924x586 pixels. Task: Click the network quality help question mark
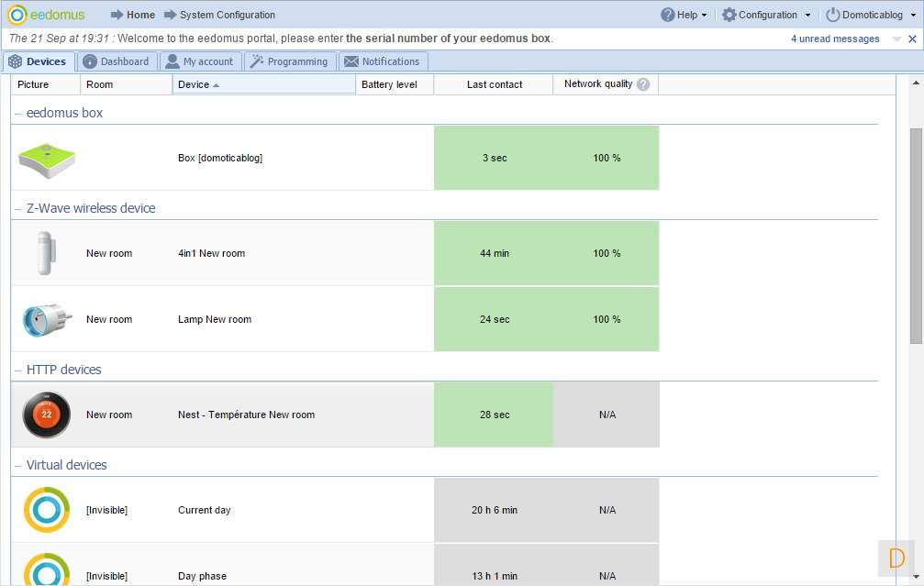[x=643, y=84]
